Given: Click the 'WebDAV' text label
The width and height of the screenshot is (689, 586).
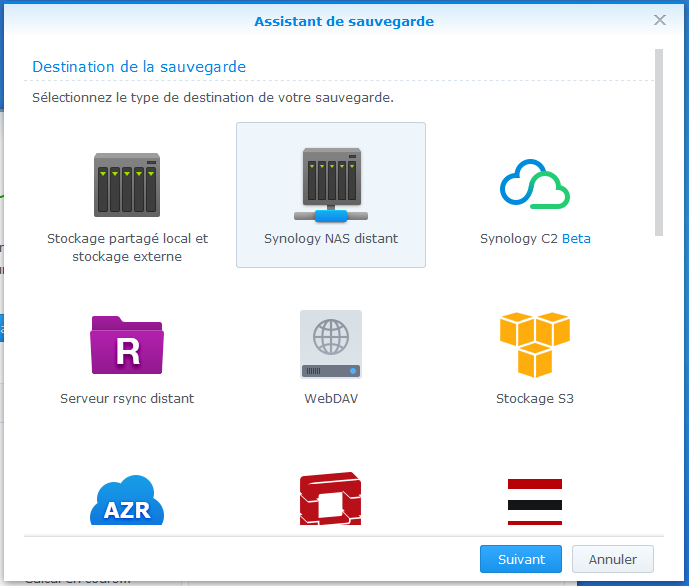Looking at the screenshot, I should 330,399.
